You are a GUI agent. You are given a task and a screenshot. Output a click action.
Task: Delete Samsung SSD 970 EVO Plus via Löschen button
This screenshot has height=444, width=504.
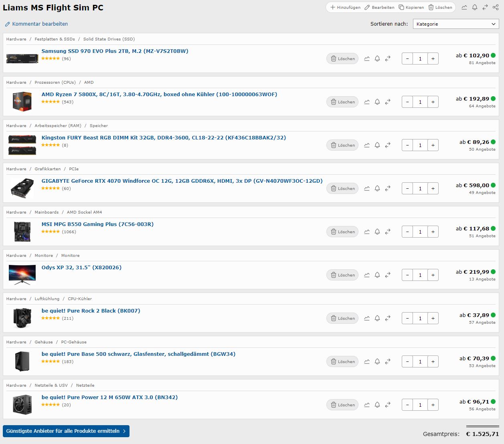click(x=342, y=59)
